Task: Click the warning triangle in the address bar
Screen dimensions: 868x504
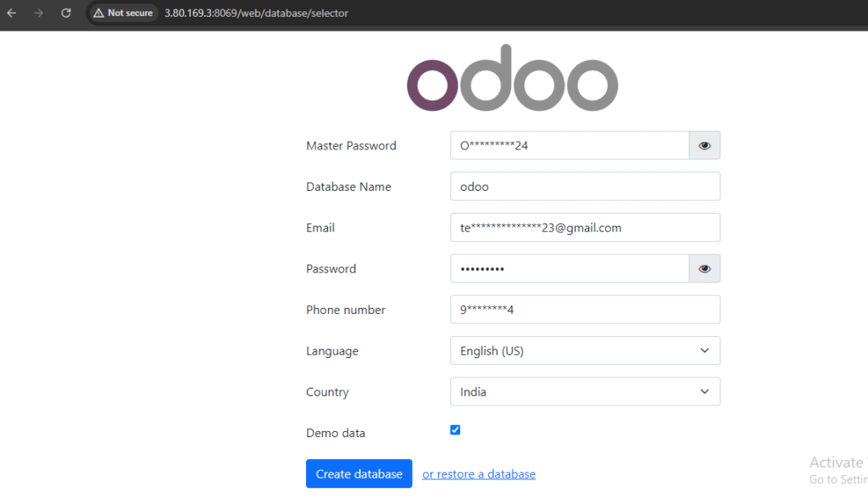Action: tap(97, 13)
